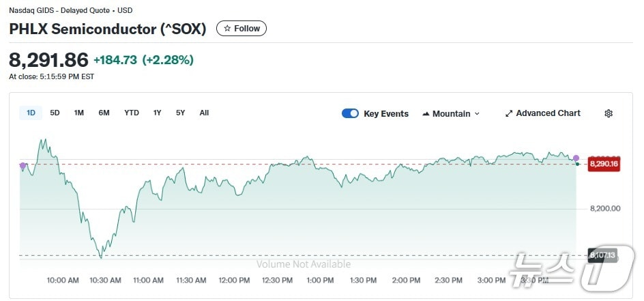Choose the 6M time range
This screenshot has width=644, height=301.
(104, 113)
